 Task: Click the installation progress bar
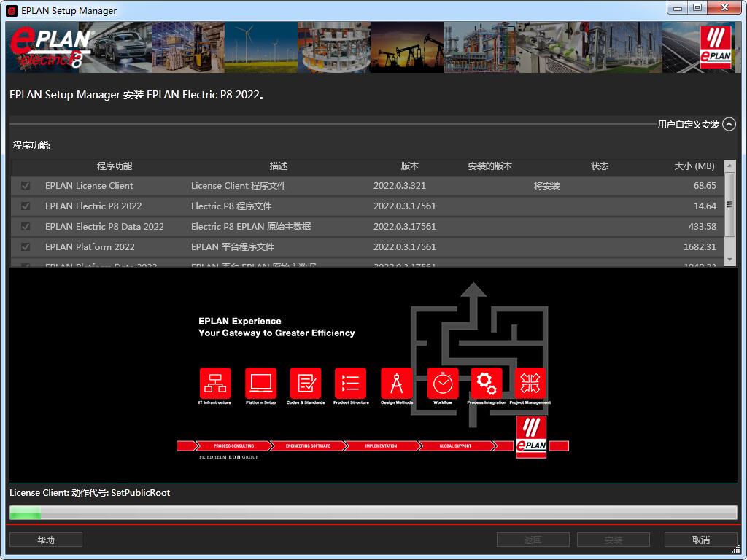(x=373, y=513)
